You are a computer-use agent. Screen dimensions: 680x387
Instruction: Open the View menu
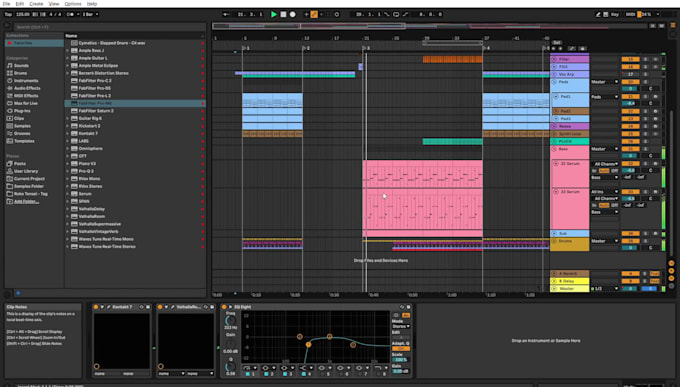tap(54, 3)
